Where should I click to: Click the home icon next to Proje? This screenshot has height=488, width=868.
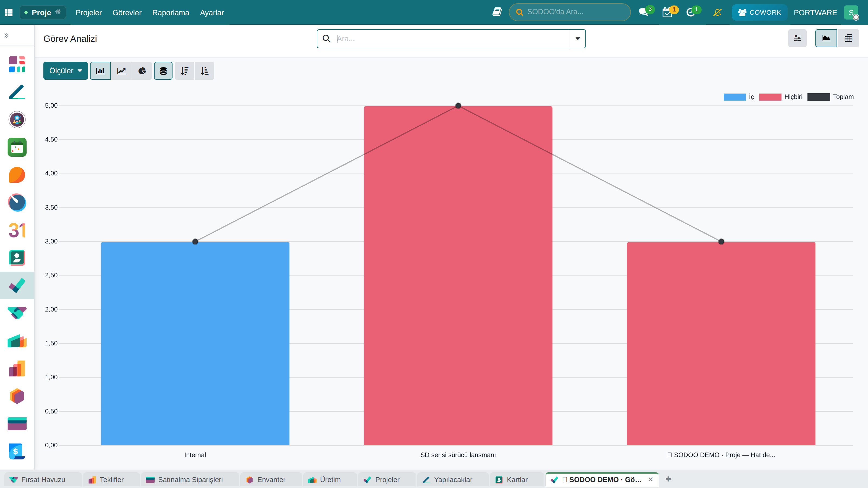pos(58,12)
